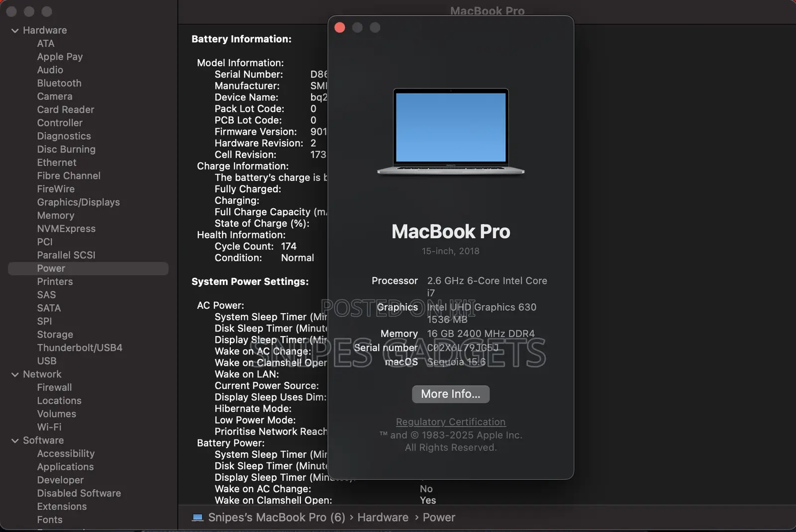Open the Regulatory Certification link
This screenshot has width=796, height=532.
click(451, 422)
